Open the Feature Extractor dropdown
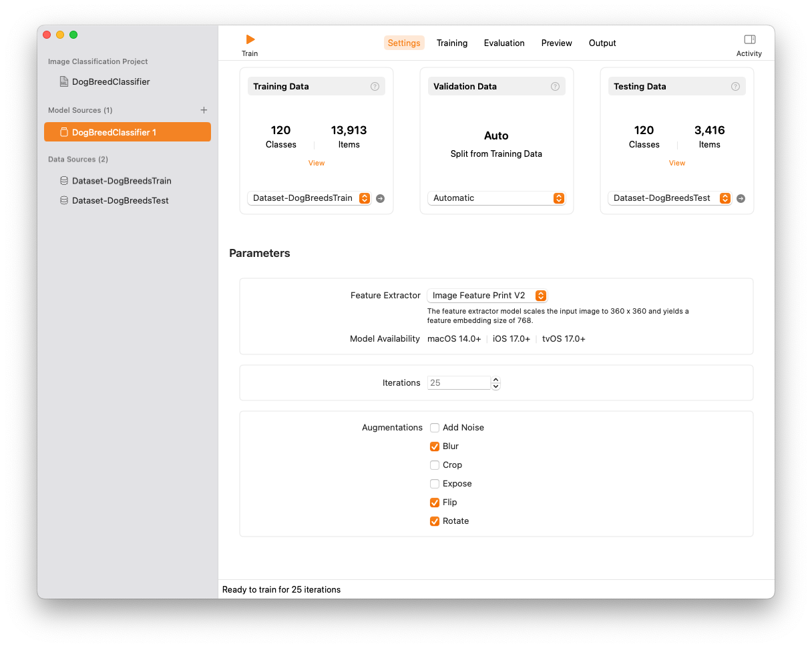The width and height of the screenshot is (812, 648). coord(487,296)
